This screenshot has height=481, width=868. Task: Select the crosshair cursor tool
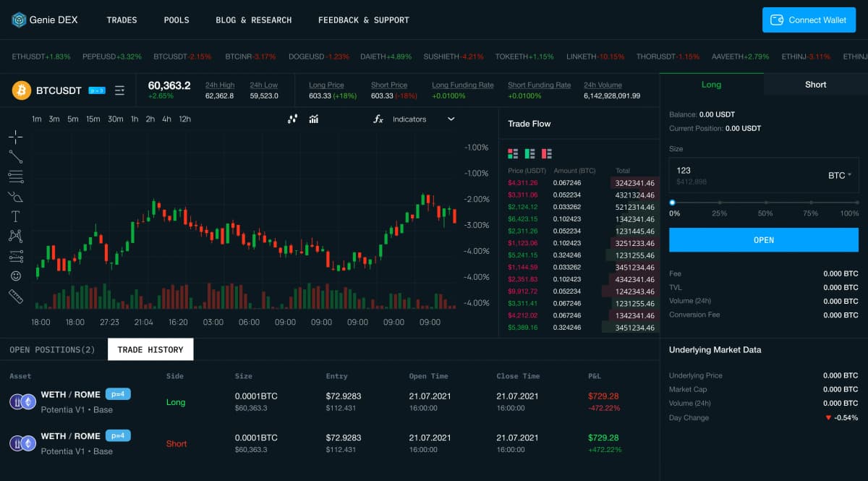click(16, 137)
